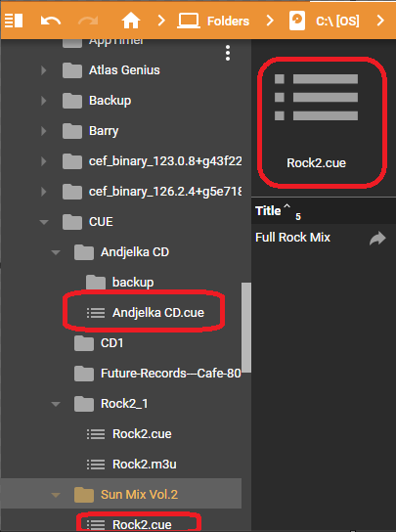Image resolution: width=396 pixels, height=532 pixels.
Task: Select the Rock2_1 folder label
Action: tap(124, 404)
